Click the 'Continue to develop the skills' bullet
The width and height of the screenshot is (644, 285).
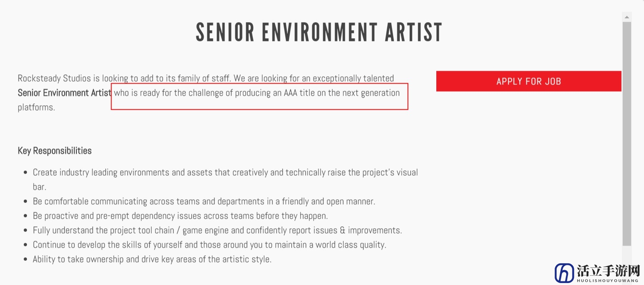point(210,245)
